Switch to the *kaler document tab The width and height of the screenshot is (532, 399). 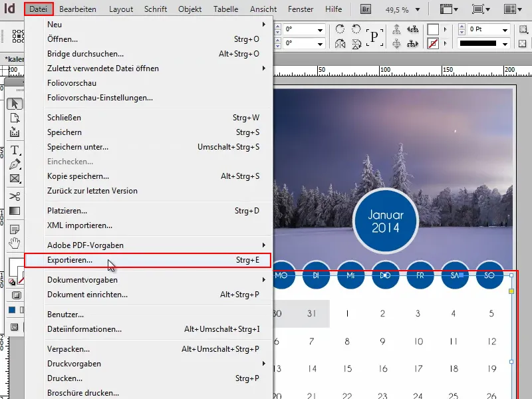(x=14, y=59)
